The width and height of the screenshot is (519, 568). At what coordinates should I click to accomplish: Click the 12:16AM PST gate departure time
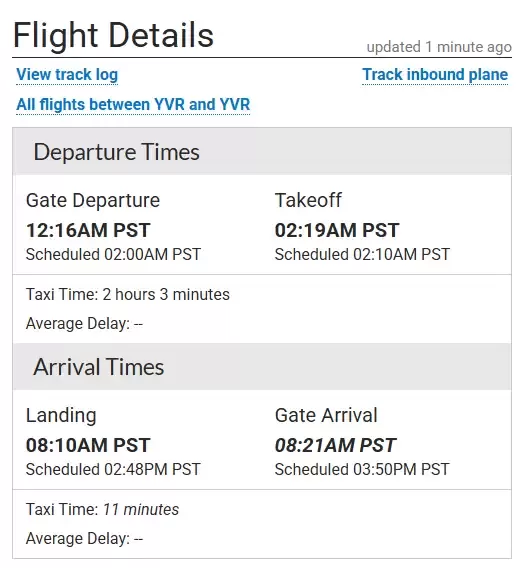[88, 230]
